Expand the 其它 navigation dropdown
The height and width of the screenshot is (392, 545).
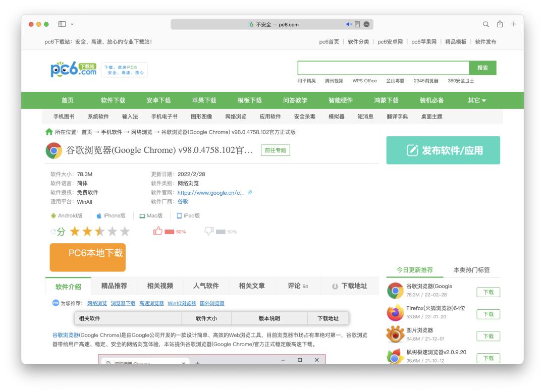477,100
